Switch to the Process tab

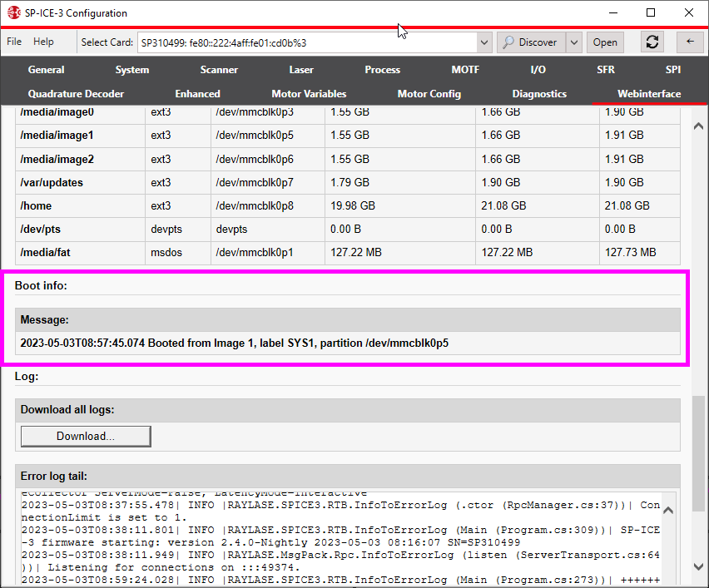(x=383, y=70)
